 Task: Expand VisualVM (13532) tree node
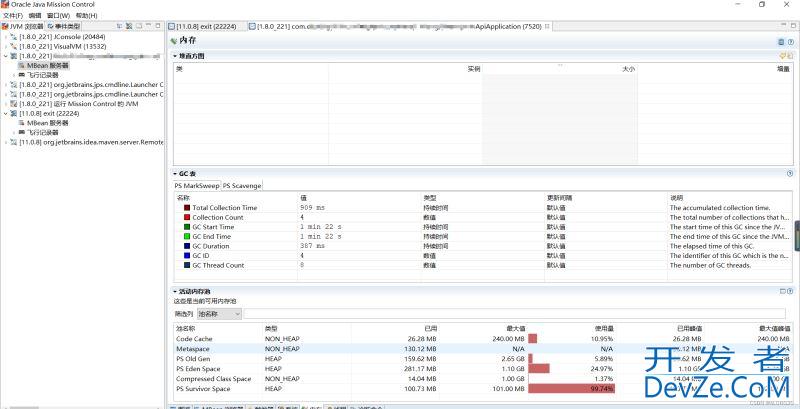6,46
